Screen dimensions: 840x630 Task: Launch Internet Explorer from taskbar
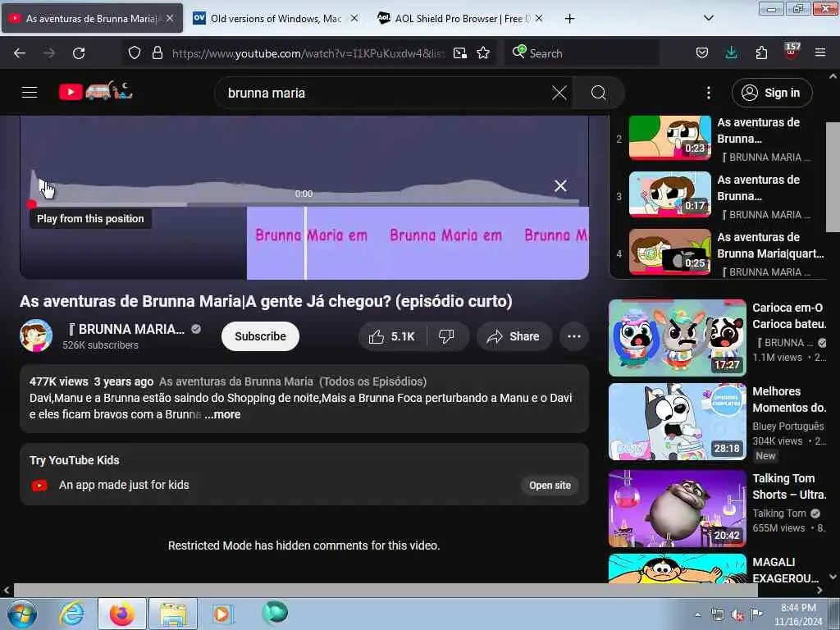point(72,614)
